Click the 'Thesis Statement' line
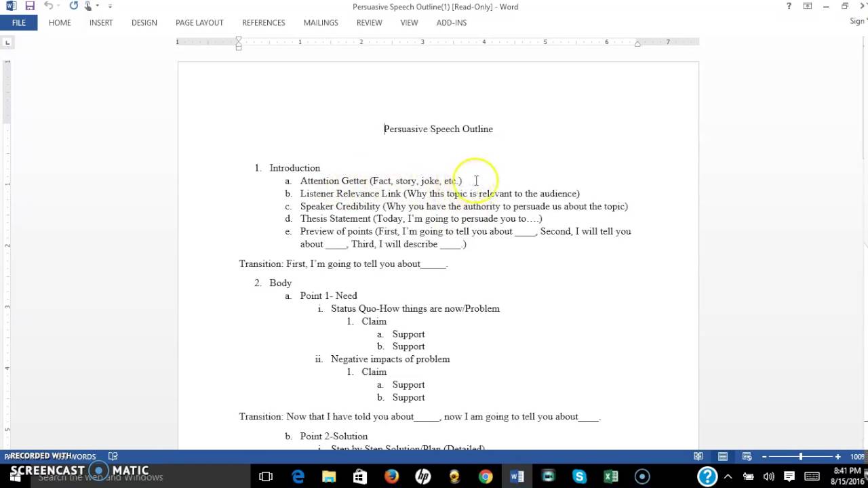 tap(421, 219)
